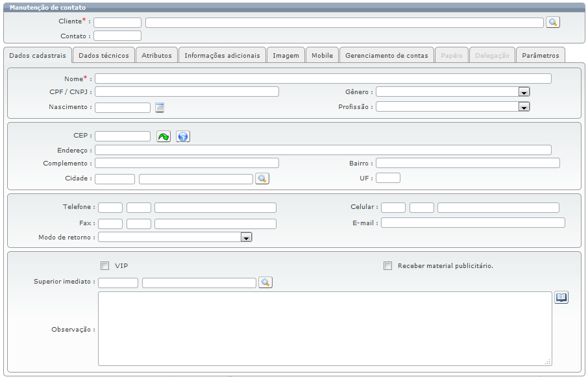Click the book icon beside Observação
Viewport: 588px width, 379px height.
point(561,297)
